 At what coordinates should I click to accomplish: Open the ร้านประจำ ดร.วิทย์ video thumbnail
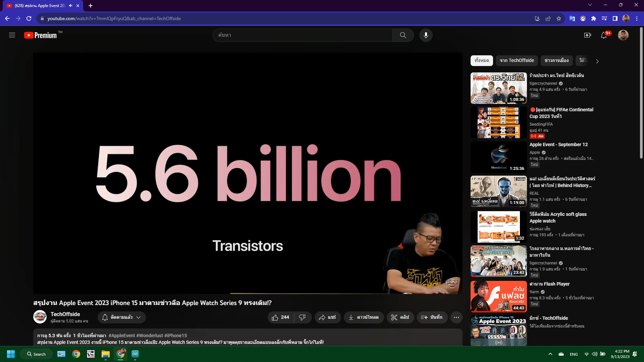(498, 88)
